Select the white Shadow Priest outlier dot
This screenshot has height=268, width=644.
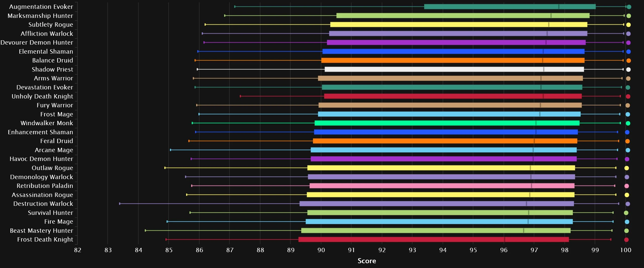tap(628, 70)
